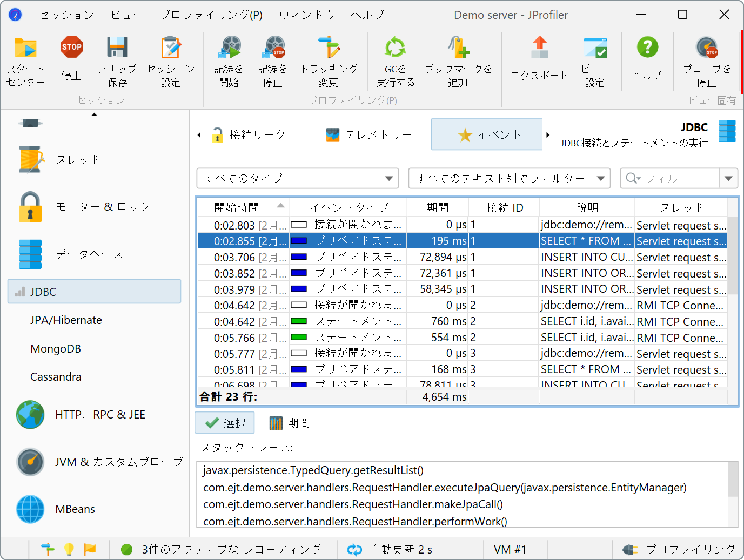Click the red 停止 stop icon
Viewport: 744px width, 560px height.
pyautogui.click(x=71, y=48)
